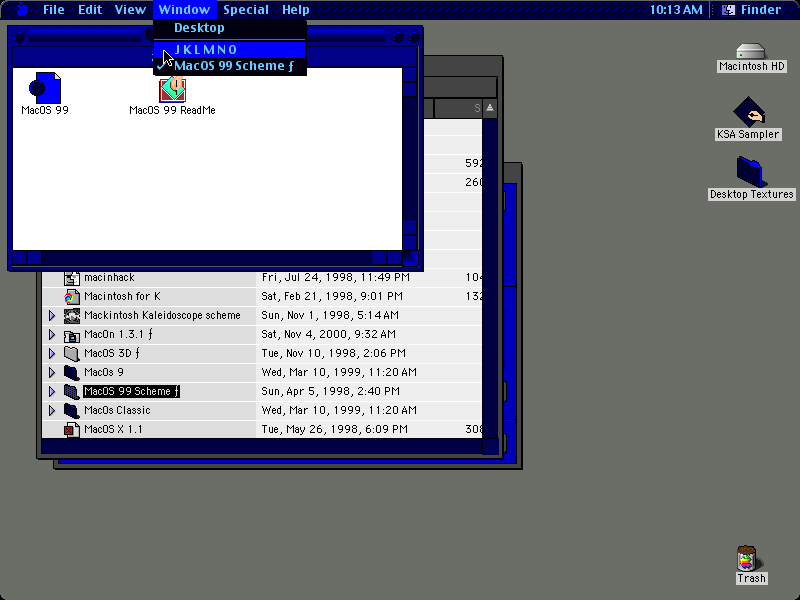Click the MacOS 99 Scheme ƒ folder icon
The width and height of the screenshot is (800, 600).
click(71, 391)
